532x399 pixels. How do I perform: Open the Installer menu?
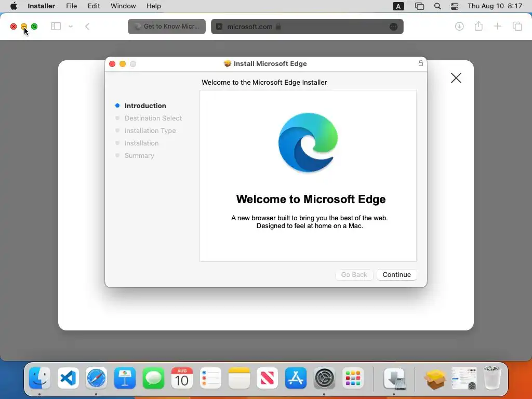(x=42, y=6)
